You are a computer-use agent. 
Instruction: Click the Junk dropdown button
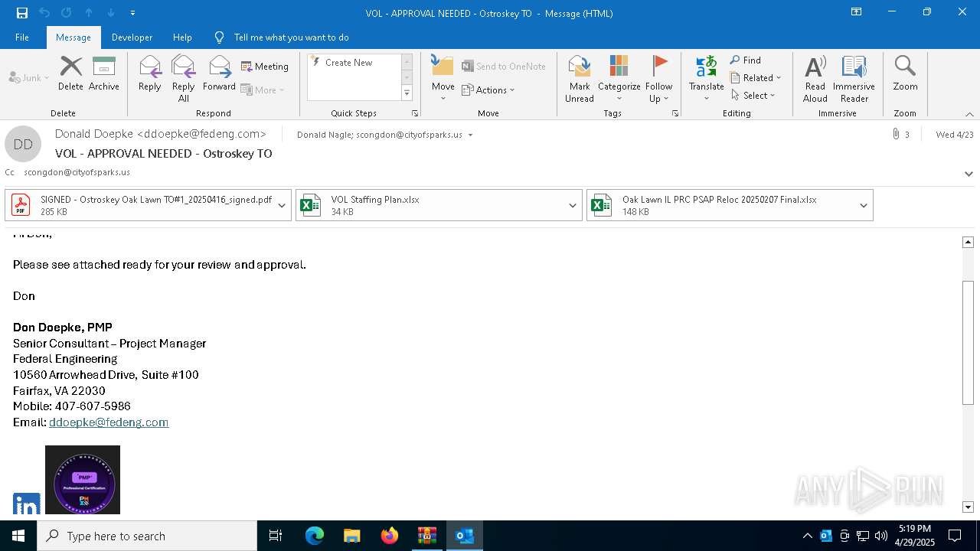coord(29,78)
